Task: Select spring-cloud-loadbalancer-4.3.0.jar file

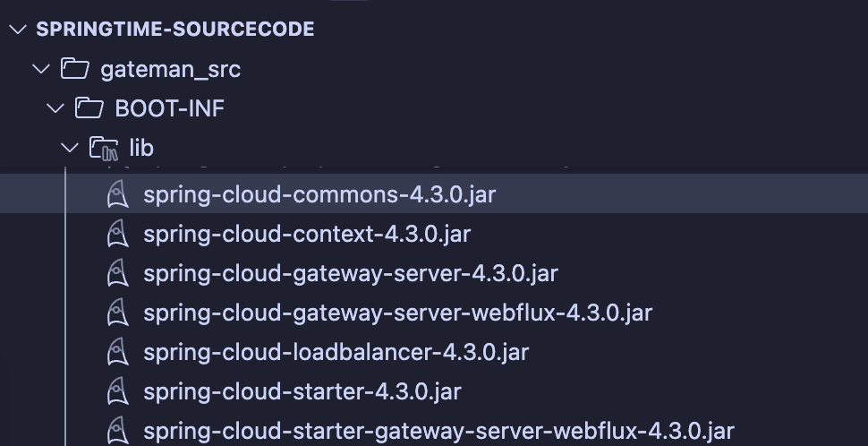Action: (x=336, y=352)
